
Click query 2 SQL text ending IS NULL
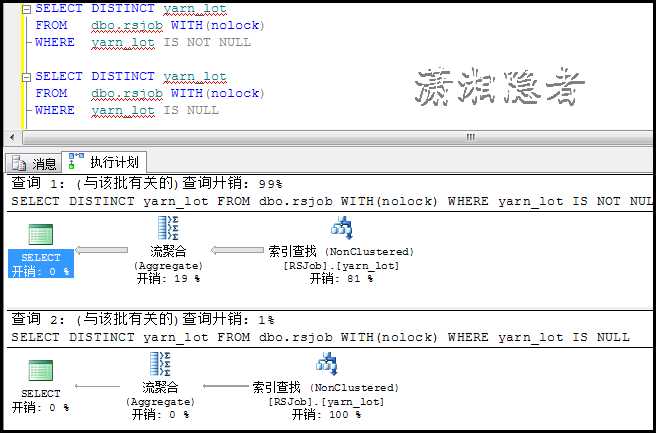pos(320,338)
